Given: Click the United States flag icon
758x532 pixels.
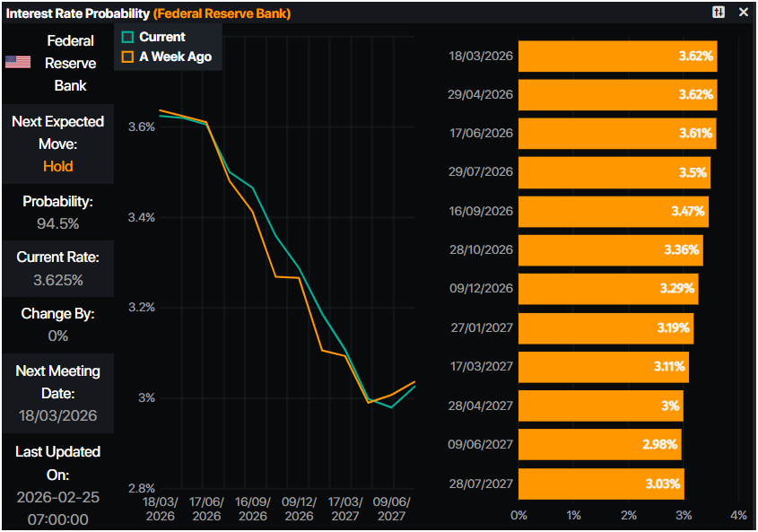Looking at the screenshot, I should 18,62.
